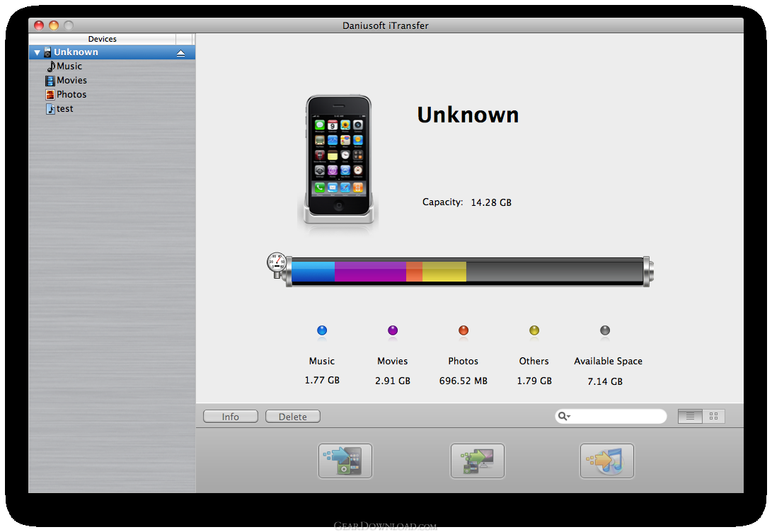Click the Info button
The width and height of the screenshot is (772, 532).
point(231,417)
